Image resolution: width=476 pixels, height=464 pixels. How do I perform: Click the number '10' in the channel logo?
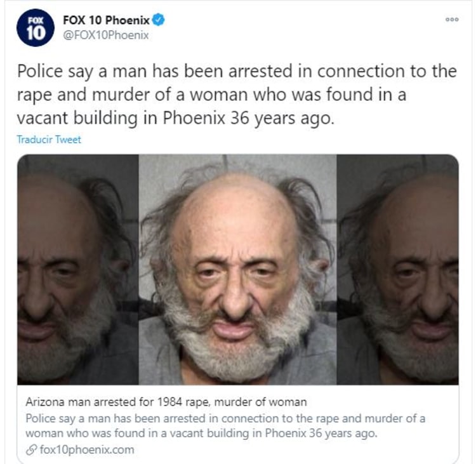point(36,33)
